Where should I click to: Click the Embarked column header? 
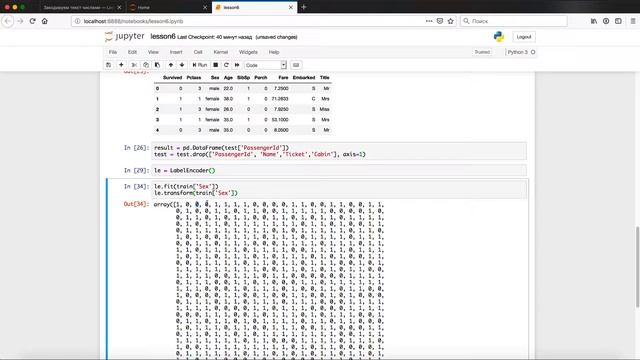304,78
